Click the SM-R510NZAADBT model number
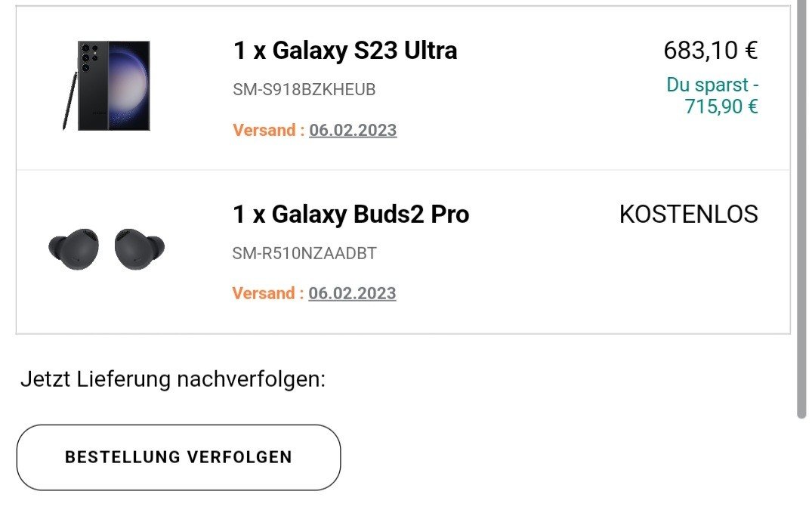The width and height of the screenshot is (812, 516). pyautogui.click(x=304, y=253)
